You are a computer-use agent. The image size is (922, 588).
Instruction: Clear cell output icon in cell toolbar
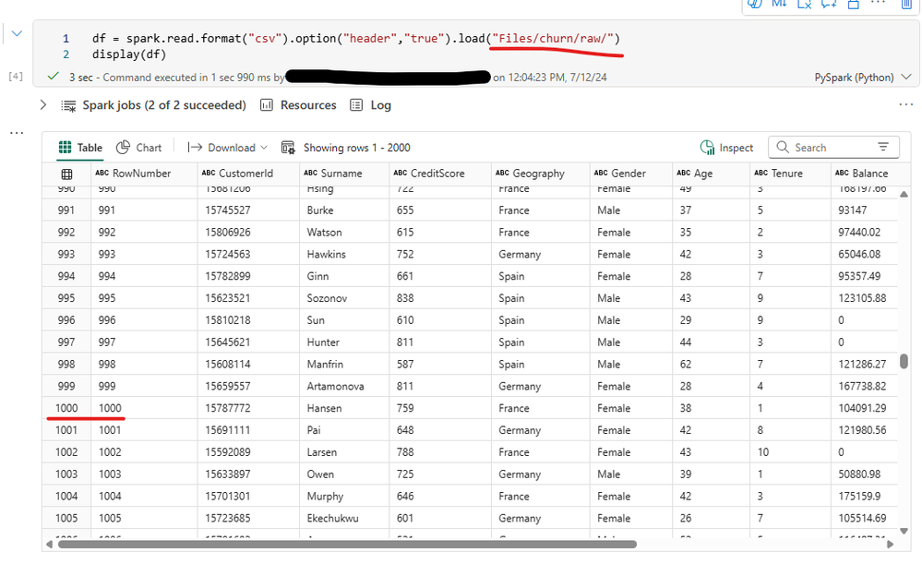pos(804,4)
